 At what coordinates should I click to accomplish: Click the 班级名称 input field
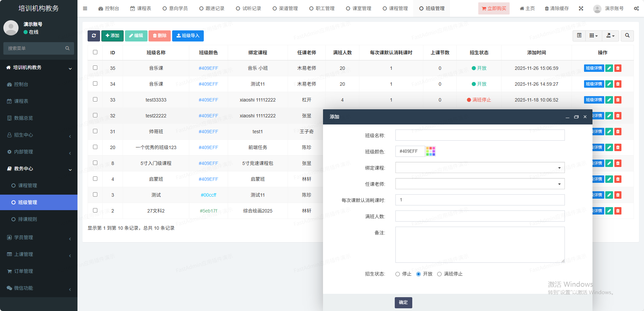(480, 135)
